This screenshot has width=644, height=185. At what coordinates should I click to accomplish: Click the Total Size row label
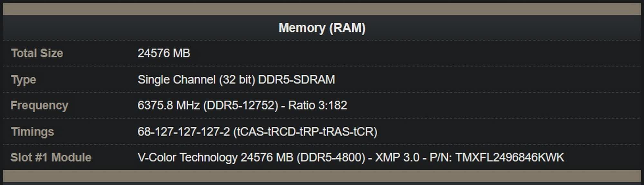pyautogui.click(x=37, y=53)
